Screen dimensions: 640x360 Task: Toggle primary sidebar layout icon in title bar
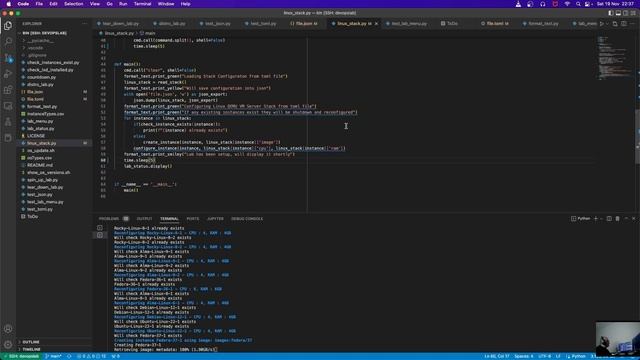pyautogui.click(x=611, y=13)
